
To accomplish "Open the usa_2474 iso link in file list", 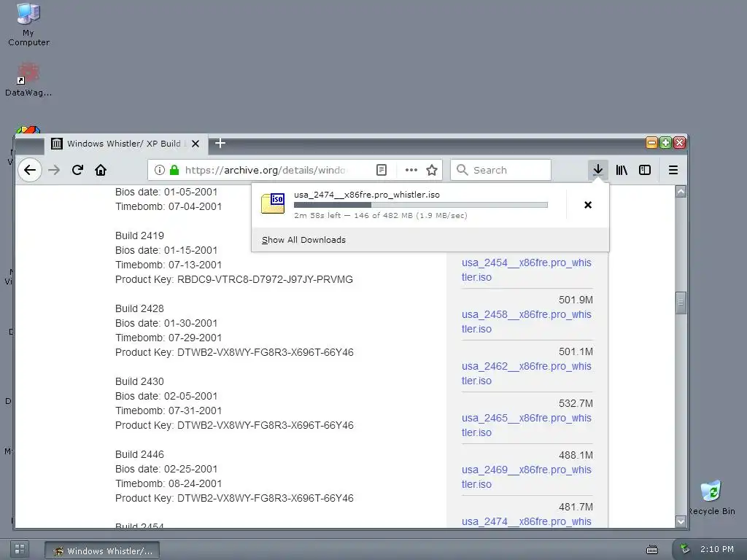I will (x=527, y=521).
